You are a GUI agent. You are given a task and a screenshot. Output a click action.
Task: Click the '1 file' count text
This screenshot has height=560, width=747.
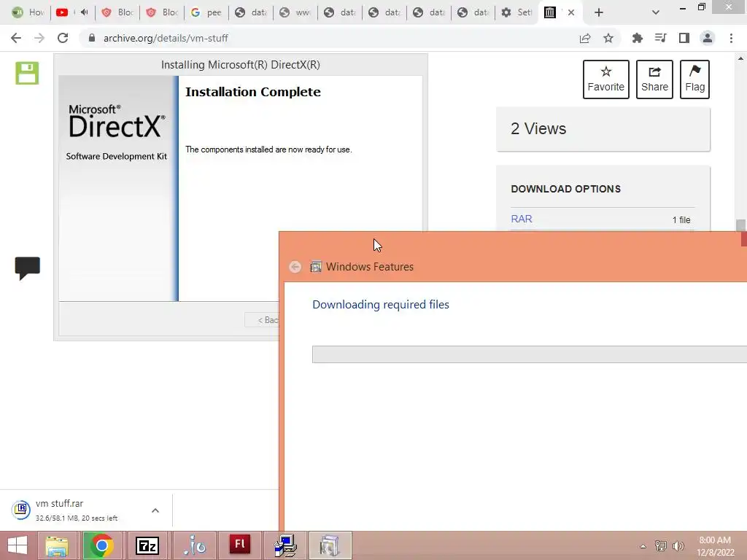click(x=681, y=219)
